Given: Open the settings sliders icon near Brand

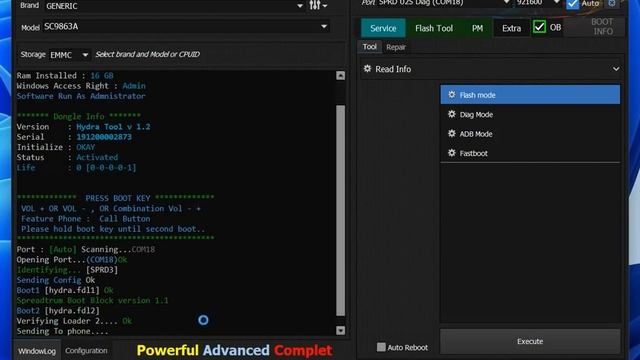Looking at the screenshot, I should pos(314,5).
